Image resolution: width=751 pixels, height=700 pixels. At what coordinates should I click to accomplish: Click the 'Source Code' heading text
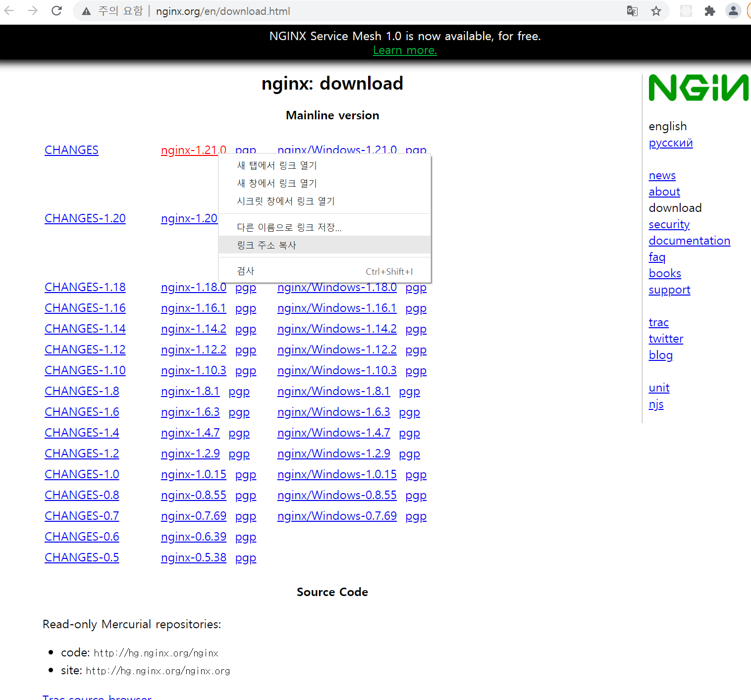point(332,592)
